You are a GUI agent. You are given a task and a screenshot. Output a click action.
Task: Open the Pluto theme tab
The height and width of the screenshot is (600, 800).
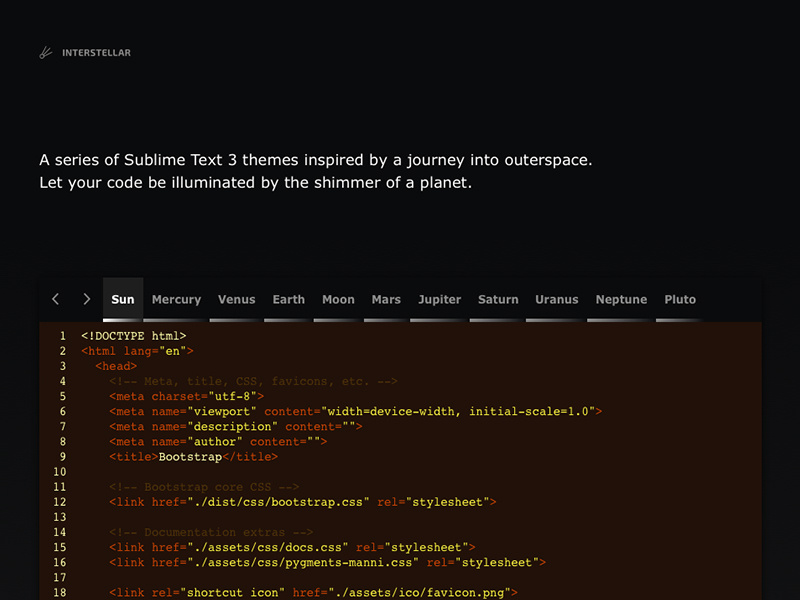coord(680,299)
